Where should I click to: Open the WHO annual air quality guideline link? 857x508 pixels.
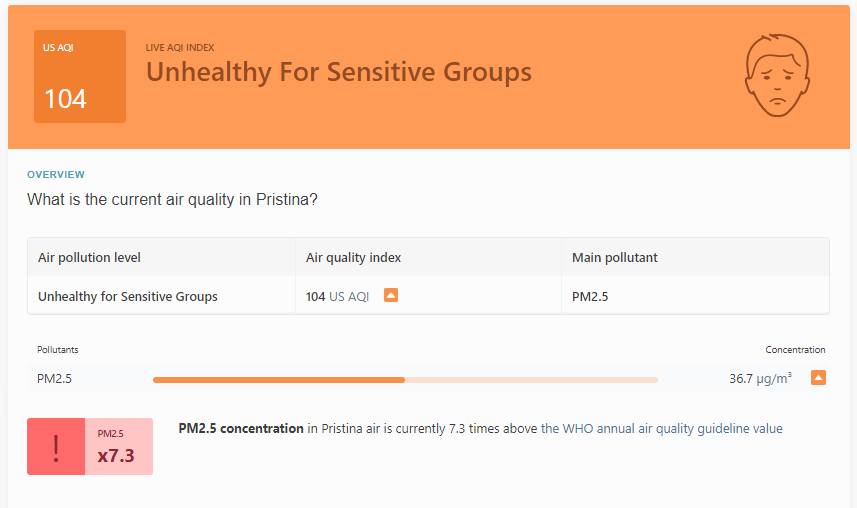tap(661, 429)
